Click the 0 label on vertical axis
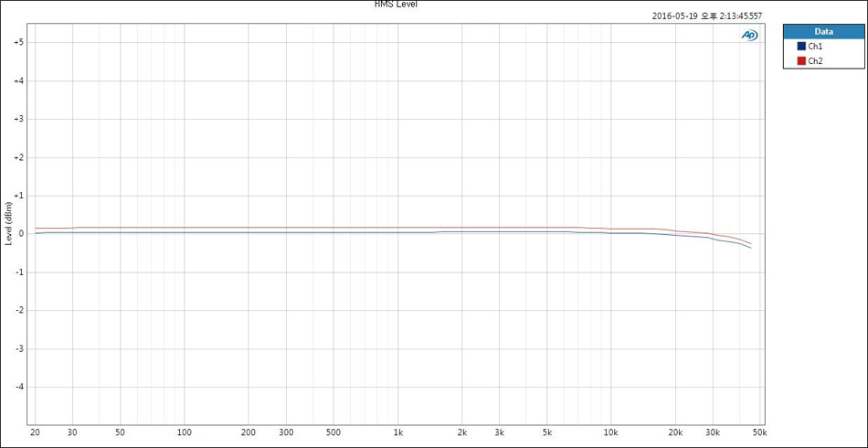 [20, 234]
